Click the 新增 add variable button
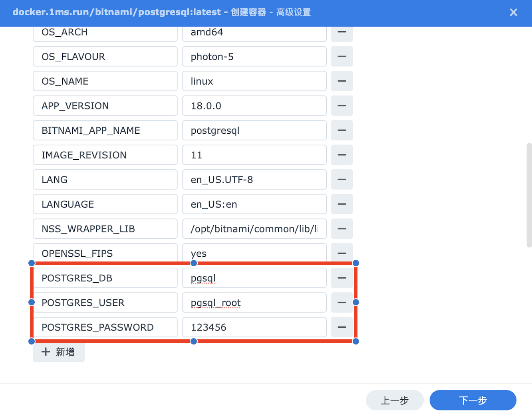Screen dimensions: 532x416 (59, 352)
